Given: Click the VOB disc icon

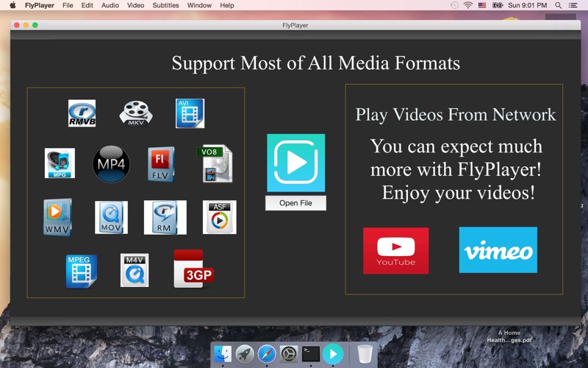Looking at the screenshot, I should (215, 163).
